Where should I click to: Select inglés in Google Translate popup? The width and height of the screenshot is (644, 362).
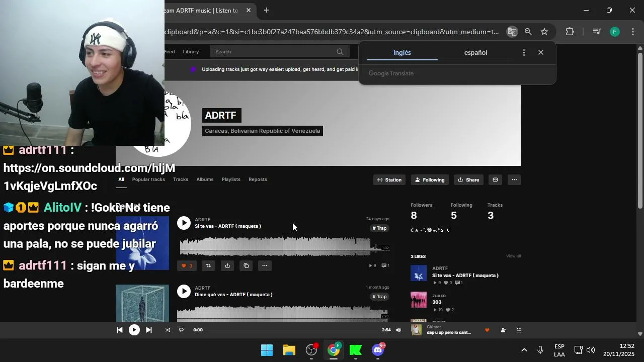[402, 52]
